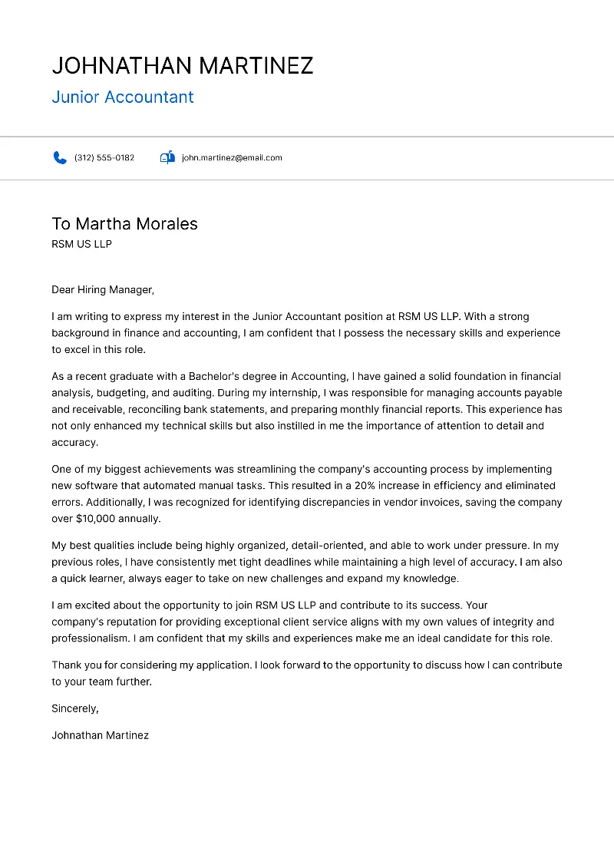
Task: Click the "To Martha Morales" heading
Action: [x=124, y=224]
